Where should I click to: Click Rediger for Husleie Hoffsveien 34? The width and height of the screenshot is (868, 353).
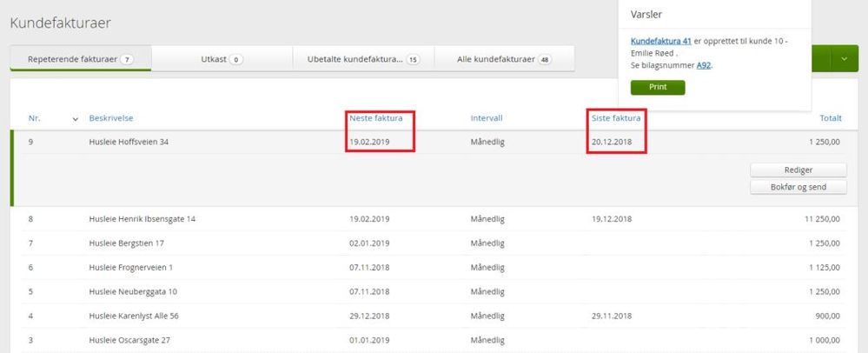coord(798,170)
